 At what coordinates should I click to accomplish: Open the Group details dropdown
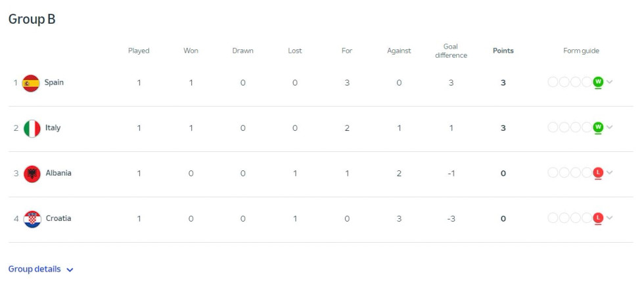[x=41, y=270]
